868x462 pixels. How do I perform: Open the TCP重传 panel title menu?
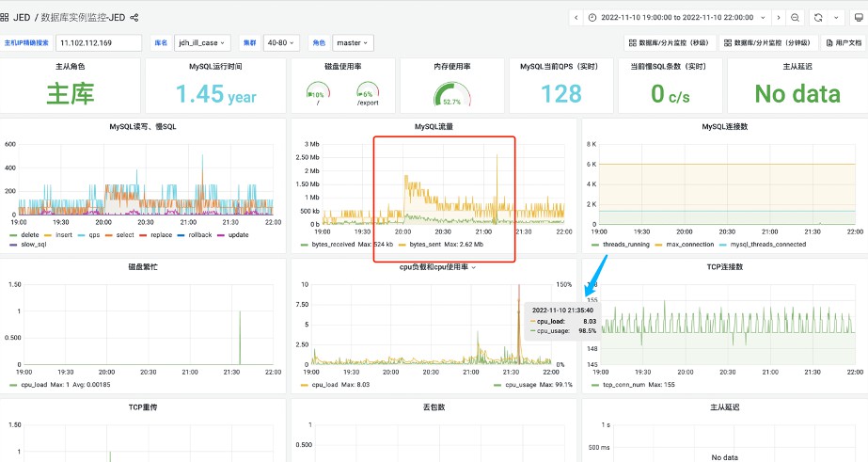[x=143, y=407]
